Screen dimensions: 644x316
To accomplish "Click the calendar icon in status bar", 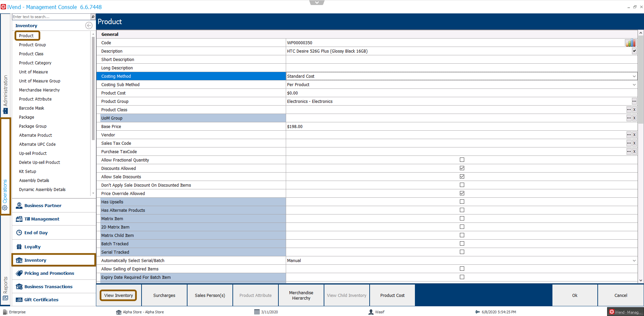I will [257, 312].
